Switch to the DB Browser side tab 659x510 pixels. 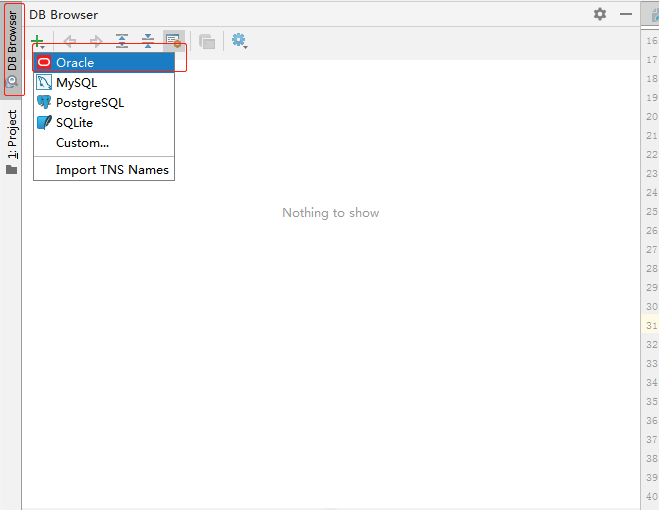point(12,50)
